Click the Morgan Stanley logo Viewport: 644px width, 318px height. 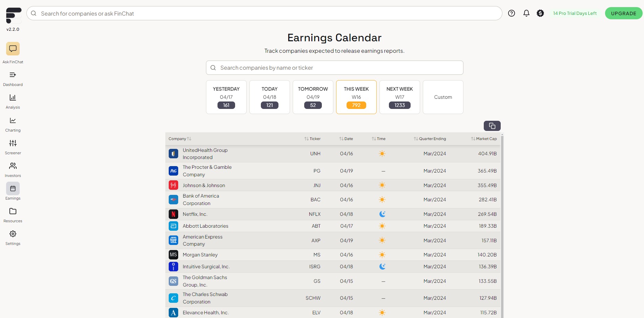click(x=173, y=255)
